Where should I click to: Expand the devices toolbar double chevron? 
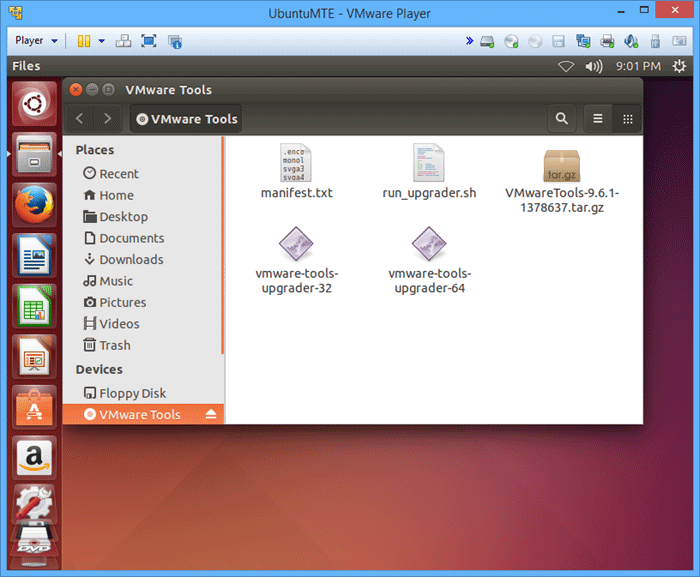[x=469, y=41]
